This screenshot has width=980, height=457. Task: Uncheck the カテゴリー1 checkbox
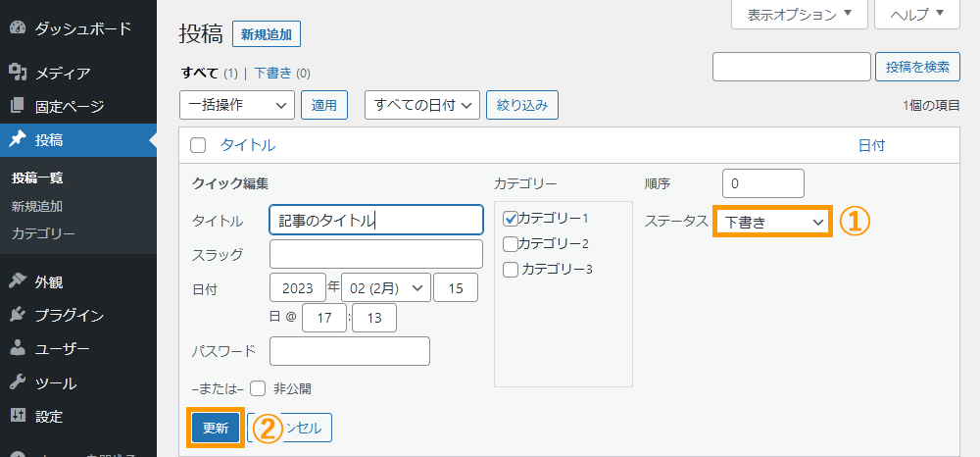[510, 218]
